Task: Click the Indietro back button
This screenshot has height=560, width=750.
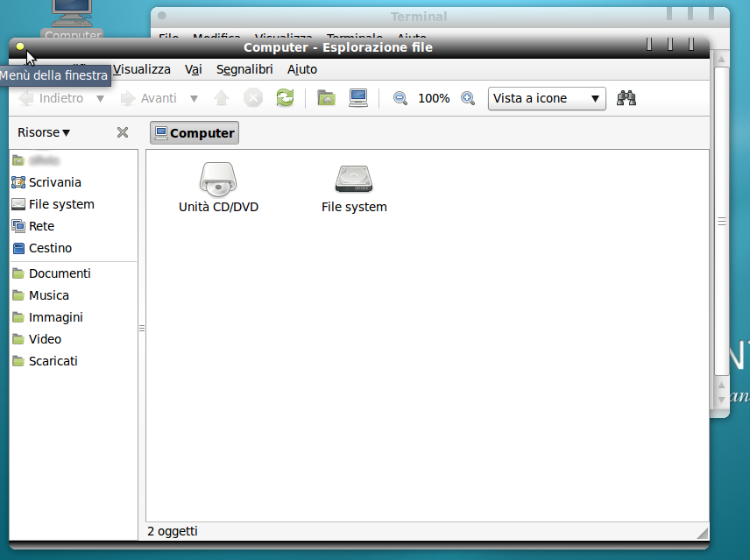Action: (x=52, y=98)
